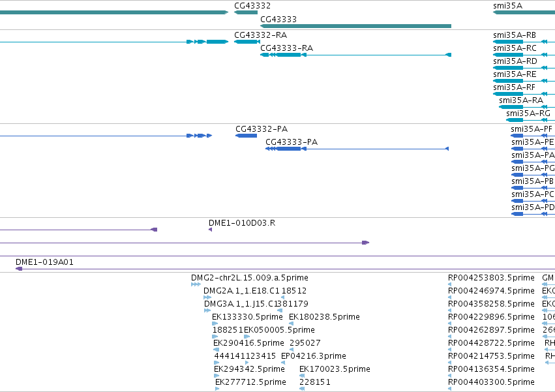Select the CG43332 gene bar

coord(246,12)
